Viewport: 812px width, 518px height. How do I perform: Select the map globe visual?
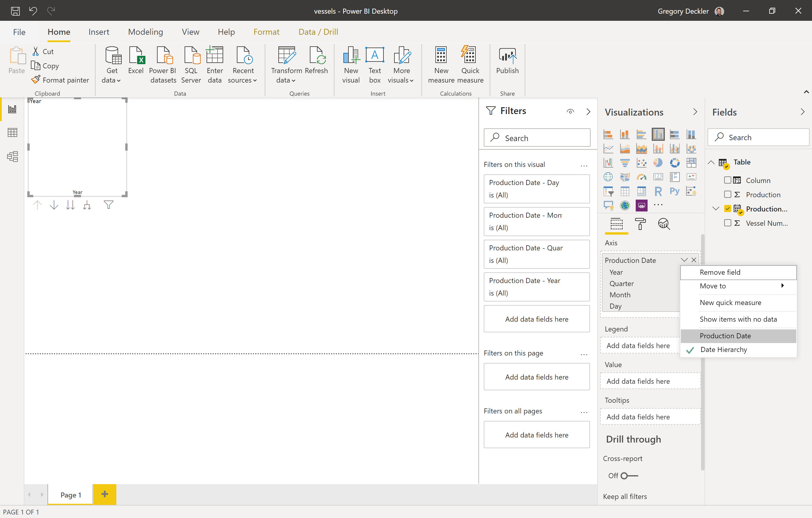pyautogui.click(x=608, y=177)
